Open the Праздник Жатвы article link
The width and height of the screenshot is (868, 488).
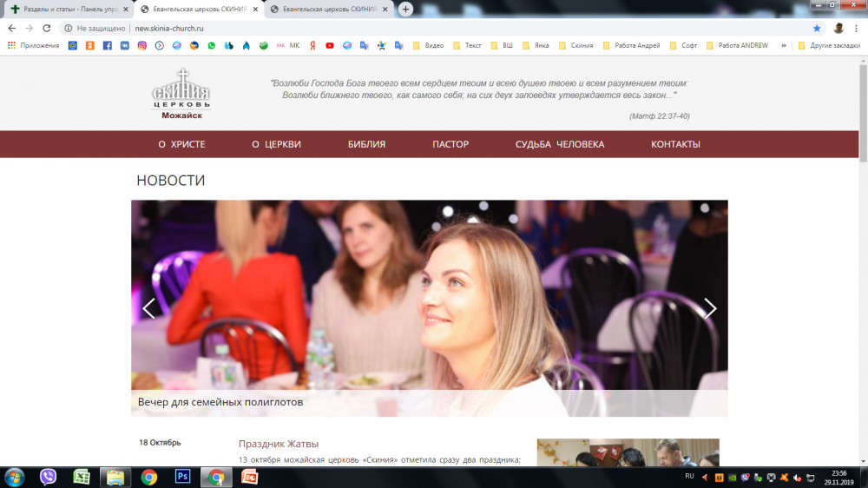coord(279,444)
